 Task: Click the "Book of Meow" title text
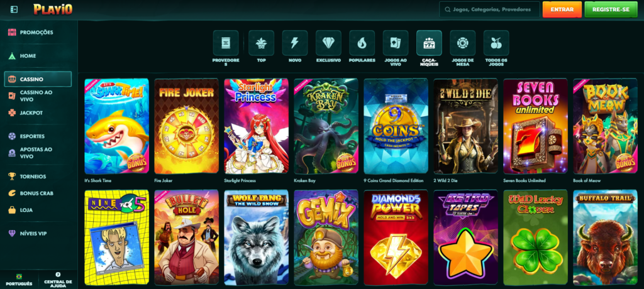pos(587,181)
